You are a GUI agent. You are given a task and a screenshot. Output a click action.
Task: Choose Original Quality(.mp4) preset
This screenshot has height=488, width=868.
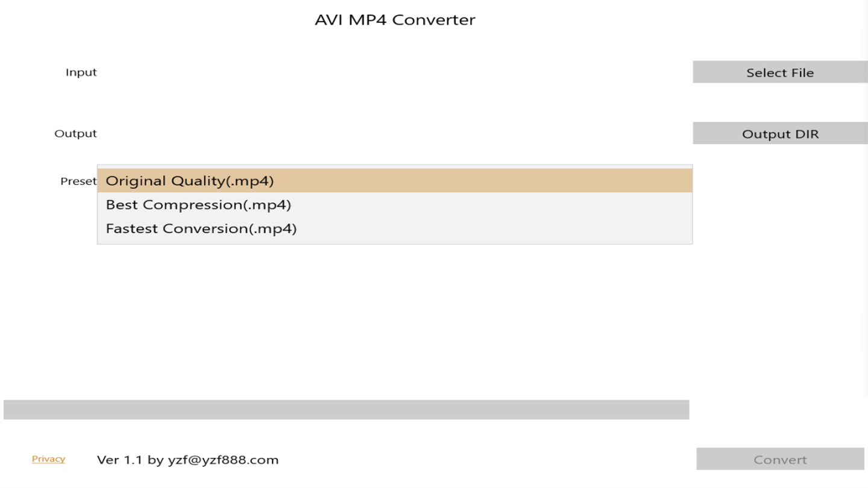(x=189, y=181)
